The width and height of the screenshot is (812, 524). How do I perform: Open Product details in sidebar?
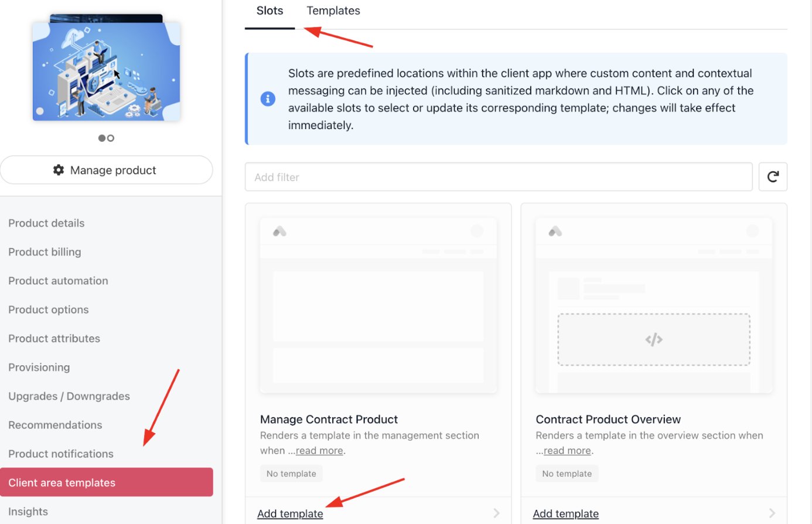click(x=46, y=223)
